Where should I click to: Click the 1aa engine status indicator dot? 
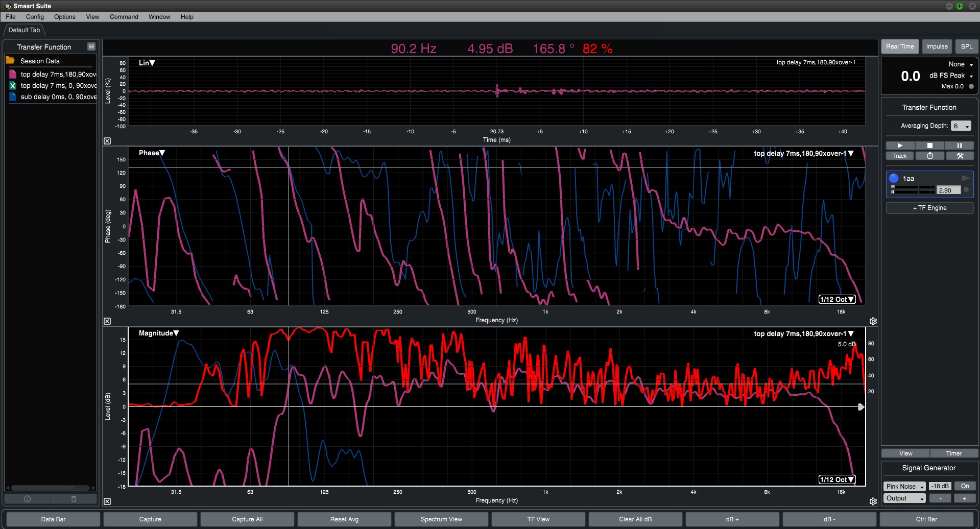(966, 190)
